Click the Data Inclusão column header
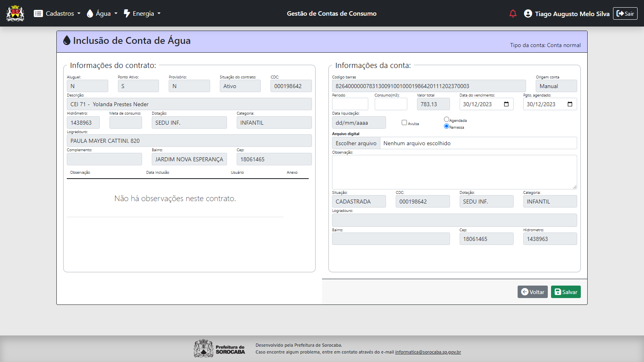The height and width of the screenshot is (362, 644). click(x=157, y=173)
